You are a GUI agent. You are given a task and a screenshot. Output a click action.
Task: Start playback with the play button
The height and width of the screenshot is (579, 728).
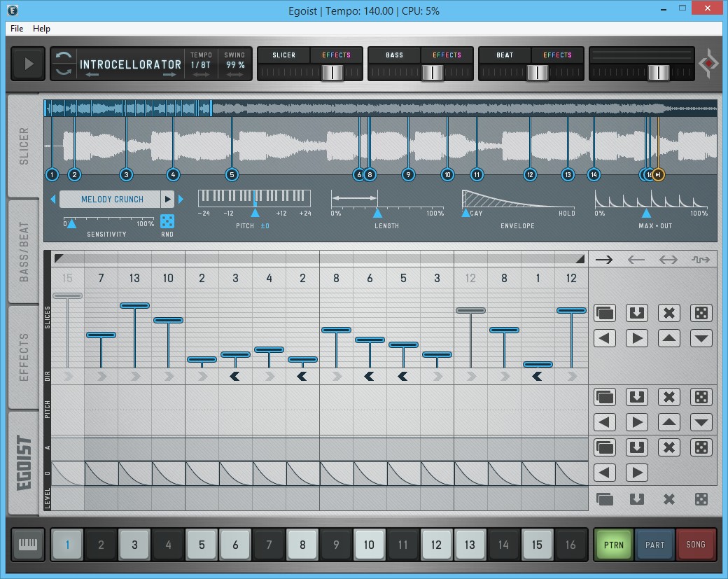coord(28,64)
